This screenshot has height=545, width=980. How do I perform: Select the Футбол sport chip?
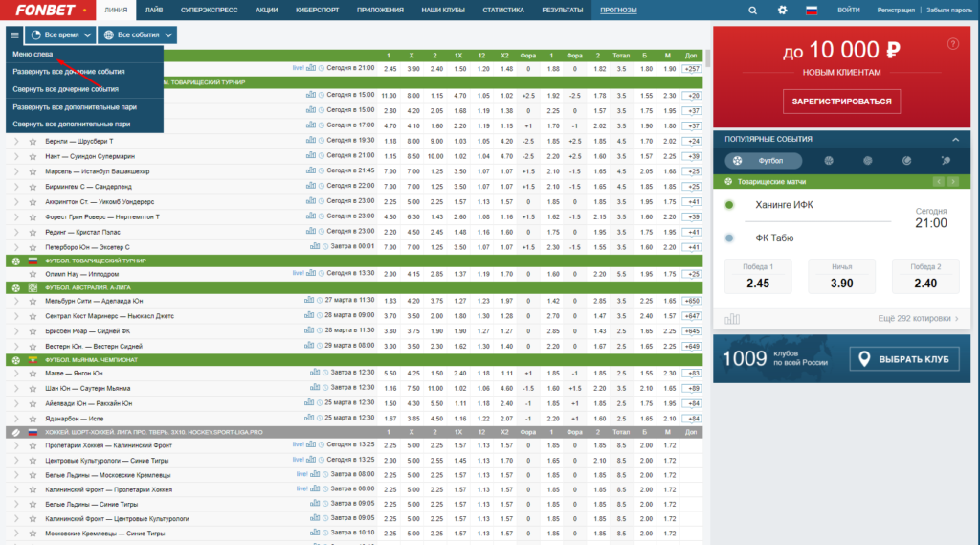[x=763, y=161]
